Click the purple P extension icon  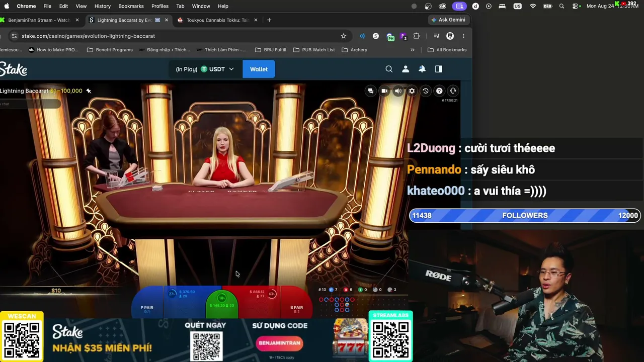(x=403, y=36)
